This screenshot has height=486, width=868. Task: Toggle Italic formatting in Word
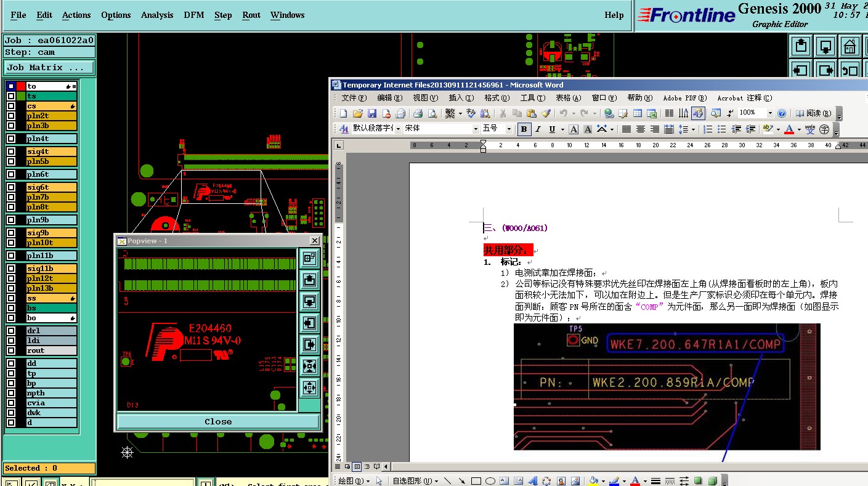pyautogui.click(x=538, y=129)
